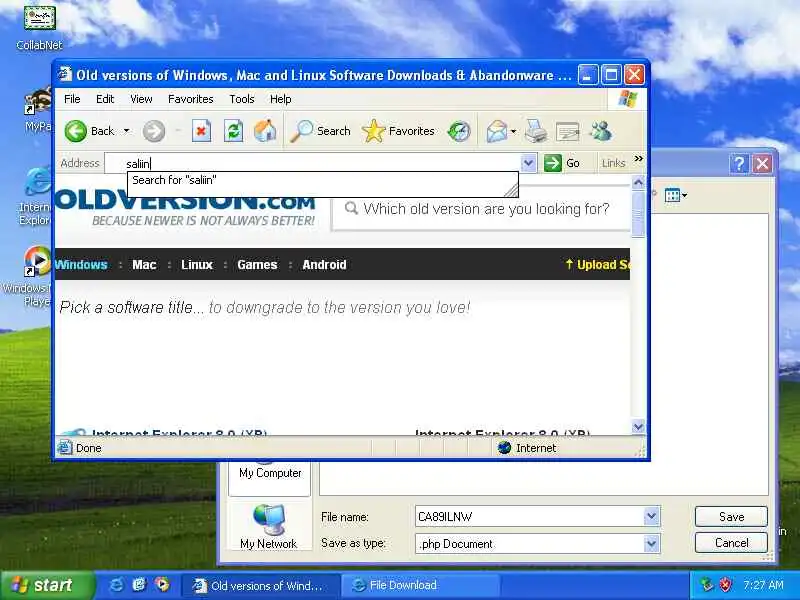
Task: Click the green Go button
Action: point(562,163)
